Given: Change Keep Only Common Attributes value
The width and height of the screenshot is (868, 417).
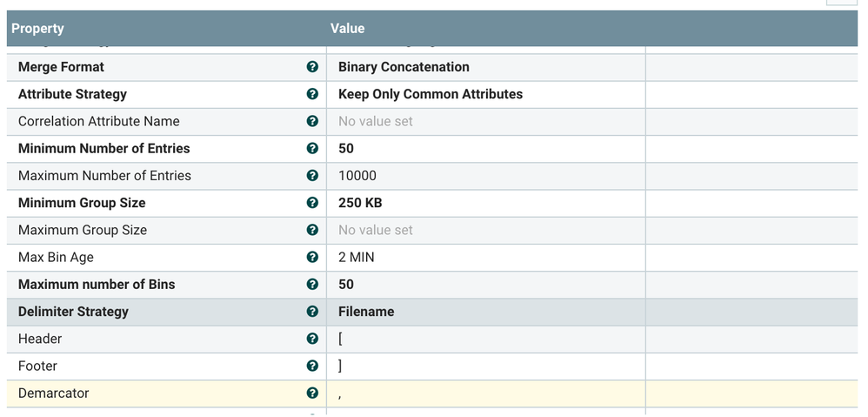Looking at the screenshot, I should (431, 94).
